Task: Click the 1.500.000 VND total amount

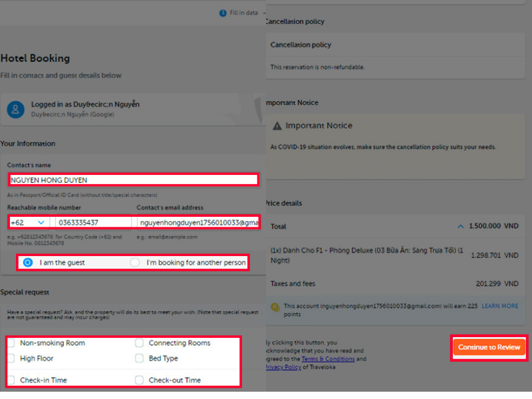Action: pos(493,226)
